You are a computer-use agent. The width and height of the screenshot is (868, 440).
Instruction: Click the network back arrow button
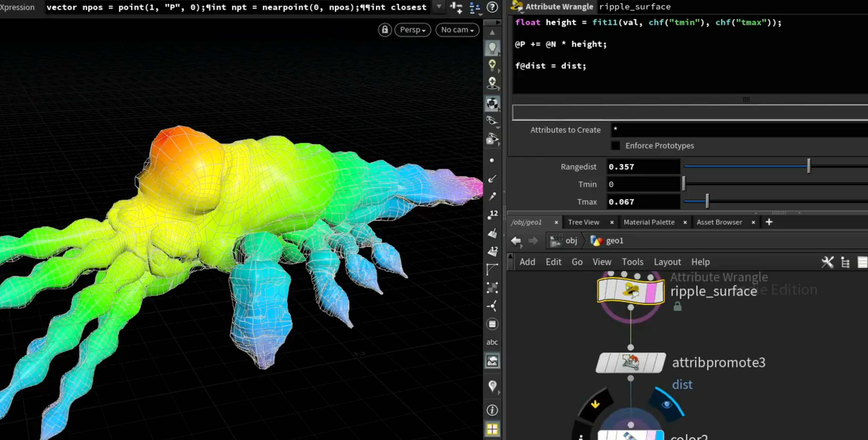pos(516,241)
